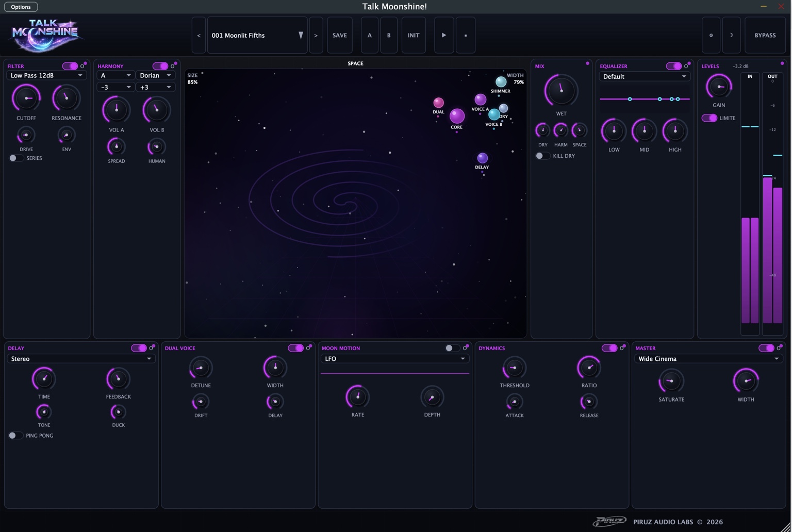
Task: Click the SAVE preset button
Action: point(340,35)
